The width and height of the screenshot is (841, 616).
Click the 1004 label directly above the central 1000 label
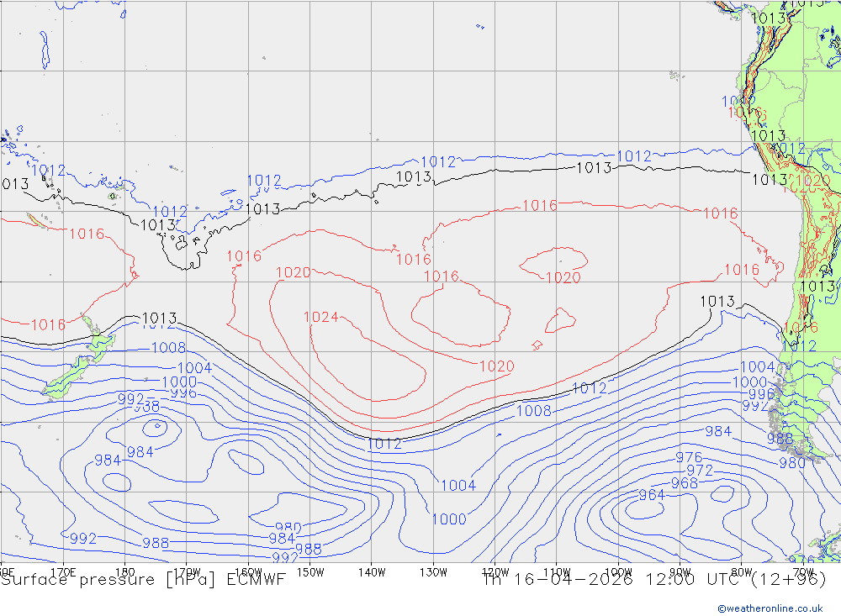[x=458, y=485]
